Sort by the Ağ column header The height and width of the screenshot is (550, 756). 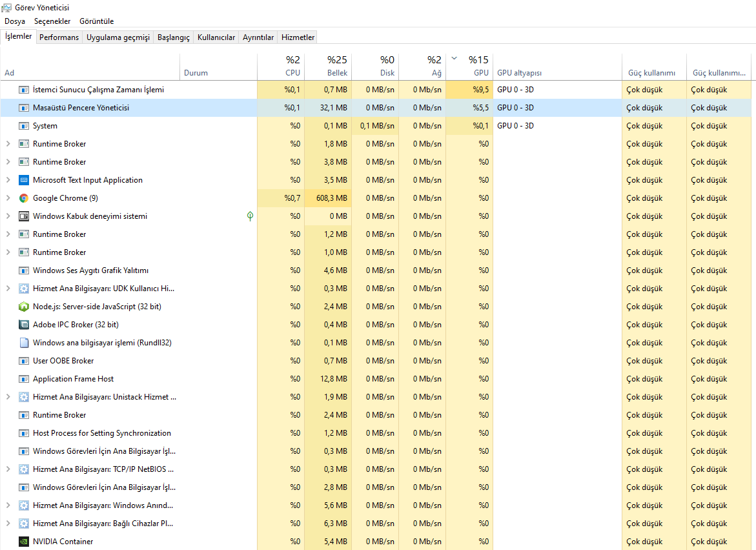422,66
